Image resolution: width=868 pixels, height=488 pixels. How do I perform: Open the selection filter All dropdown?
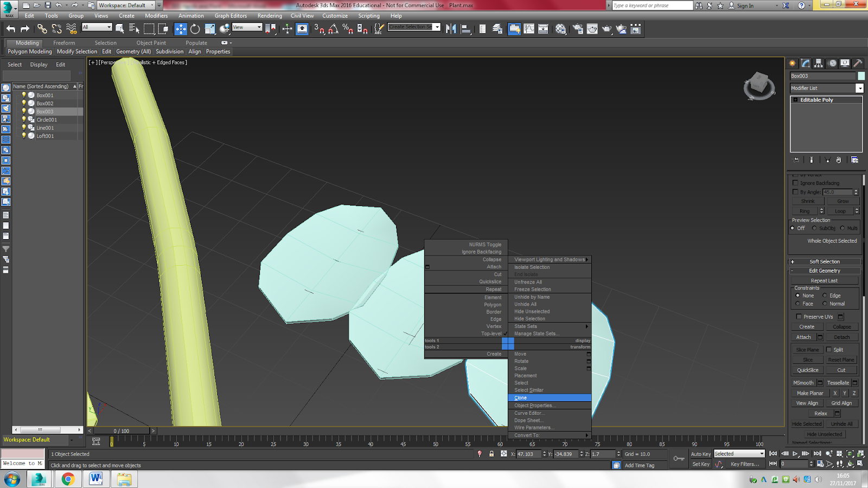97,27
